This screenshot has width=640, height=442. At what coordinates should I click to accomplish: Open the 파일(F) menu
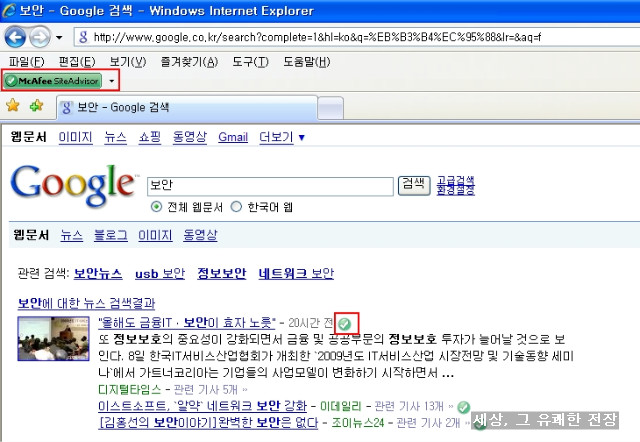[27, 62]
